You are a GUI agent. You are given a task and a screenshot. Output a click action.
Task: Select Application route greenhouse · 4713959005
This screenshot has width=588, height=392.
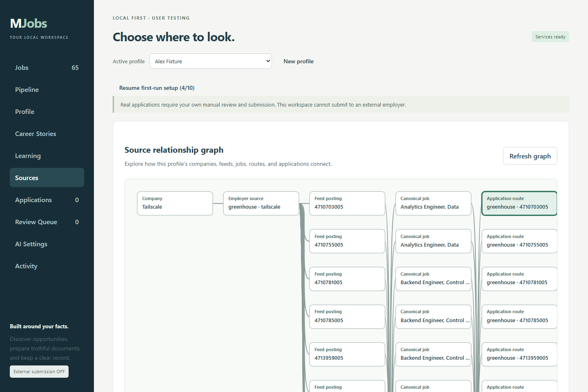click(519, 354)
